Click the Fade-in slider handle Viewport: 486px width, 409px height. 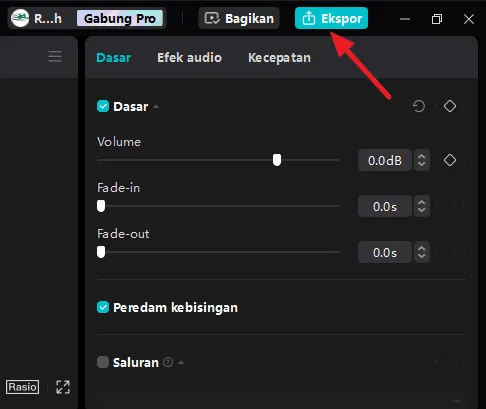click(101, 206)
